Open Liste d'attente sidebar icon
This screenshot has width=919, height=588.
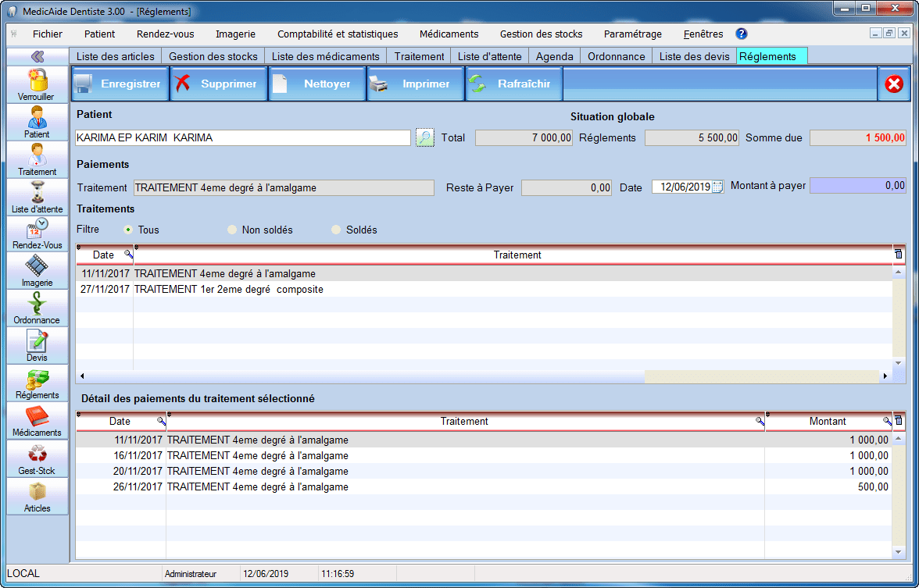click(x=37, y=198)
